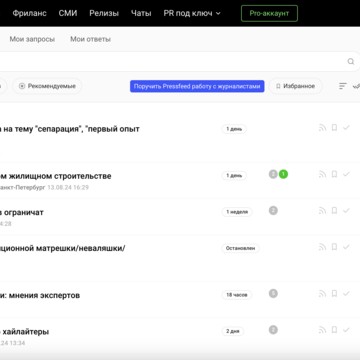This screenshot has height=360, width=360.
Task: Mark the "сепарация" request with checkmark icon
Action: [346, 128]
